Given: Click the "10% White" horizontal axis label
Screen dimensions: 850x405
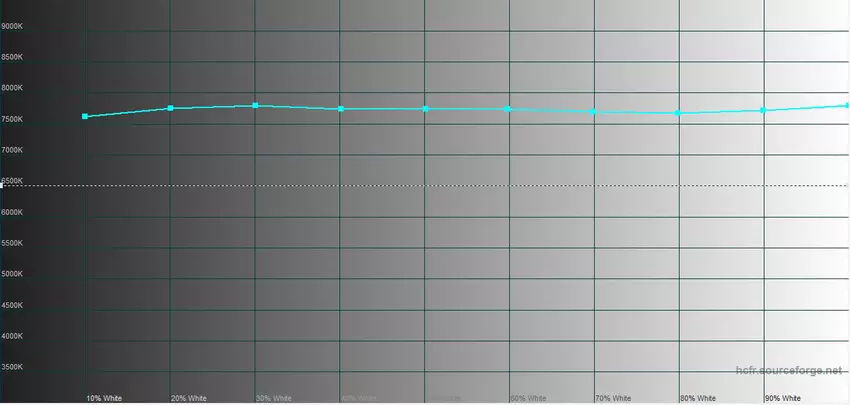Looking at the screenshot, I should pyautogui.click(x=104, y=398).
